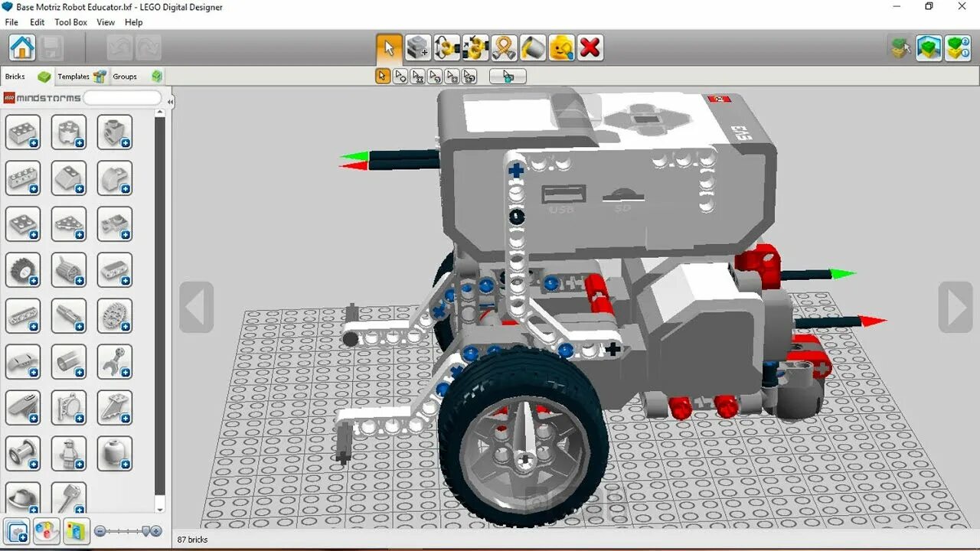
Task: Switch to the Bricks tab
Action: [28, 77]
